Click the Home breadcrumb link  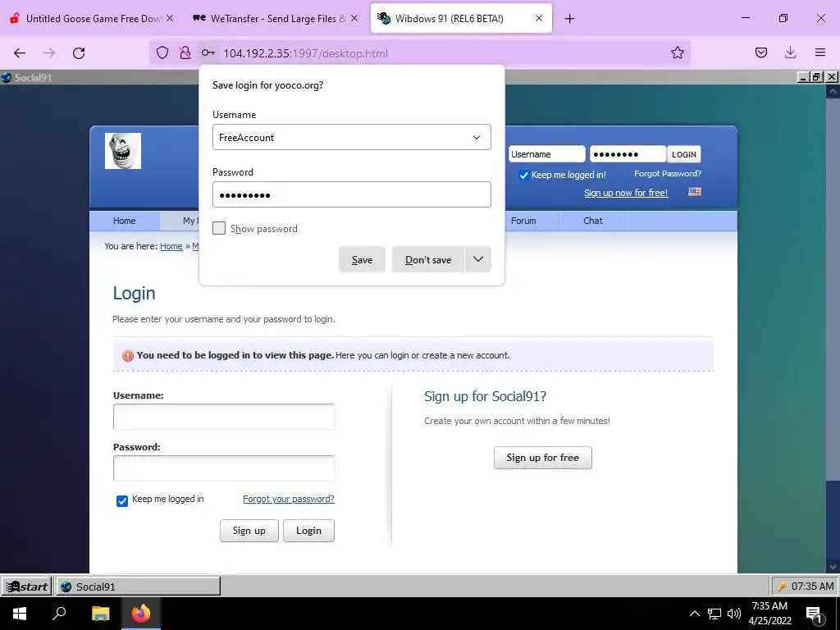point(171,246)
